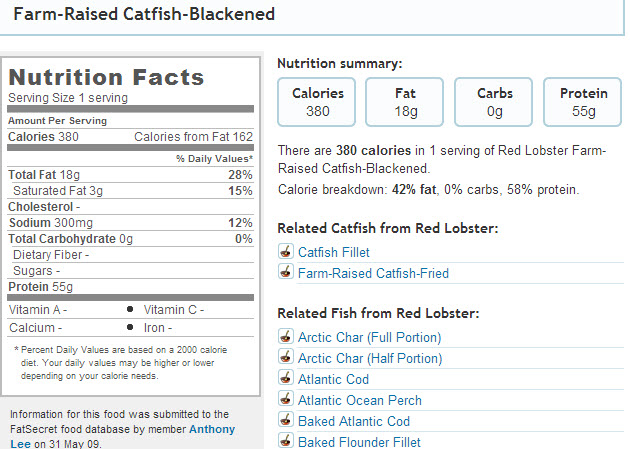Select the Atlantic Ocean Perch link
Viewport: 630px width, 449px height.
pyautogui.click(x=360, y=400)
